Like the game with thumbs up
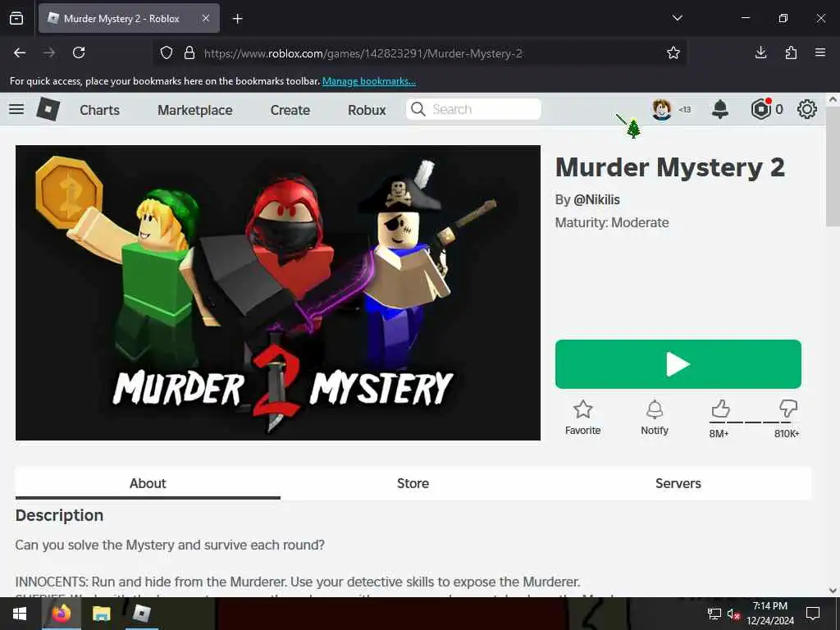 pyautogui.click(x=720, y=409)
